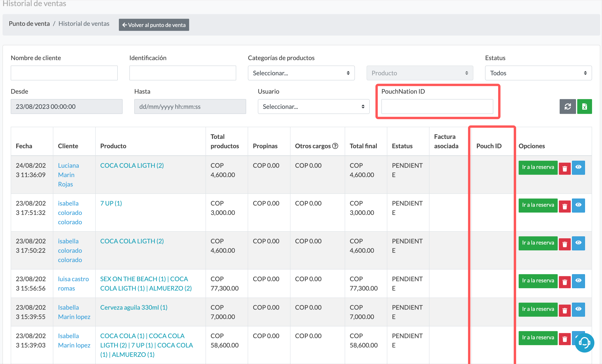Image resolution: width=602 pixels, height=364 pixels.
Task: View details of the 7 UP sale
Action: click(578, 205)
